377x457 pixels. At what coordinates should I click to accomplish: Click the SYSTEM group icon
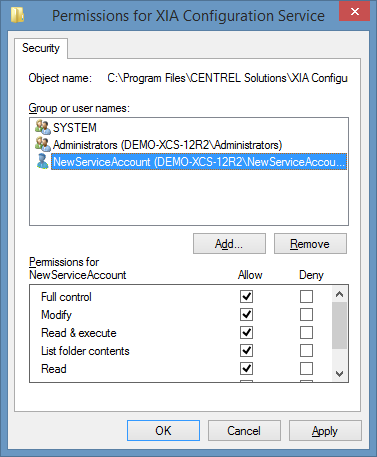pyautogui.click(x=43, y=127)
